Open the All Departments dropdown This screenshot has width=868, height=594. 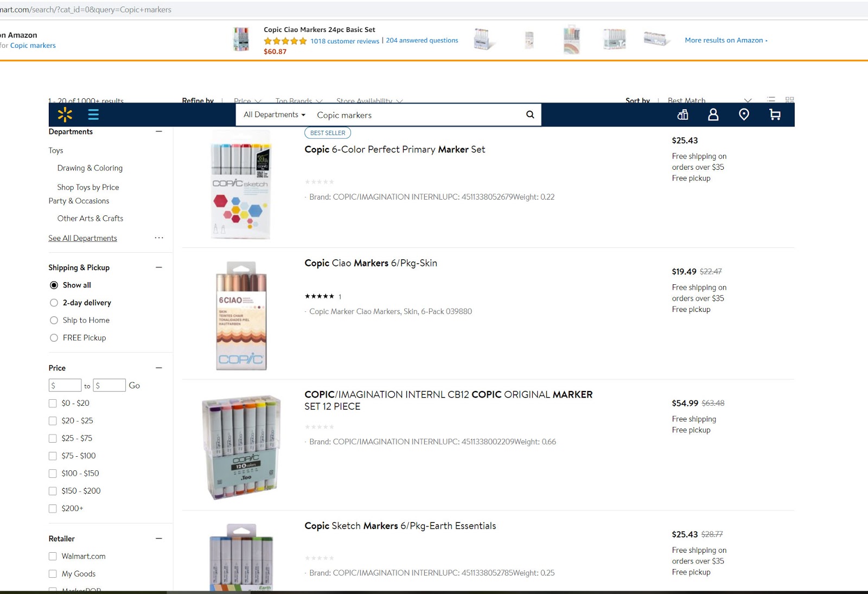pyautogui.click(x=275, y=114)
